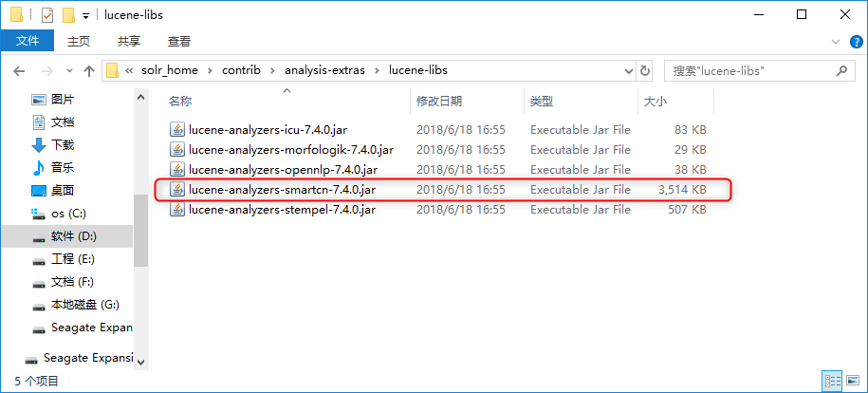Click the address bar folder icon
The height and width of the screenshot is (393, 868).
click(x=112, y=70)
